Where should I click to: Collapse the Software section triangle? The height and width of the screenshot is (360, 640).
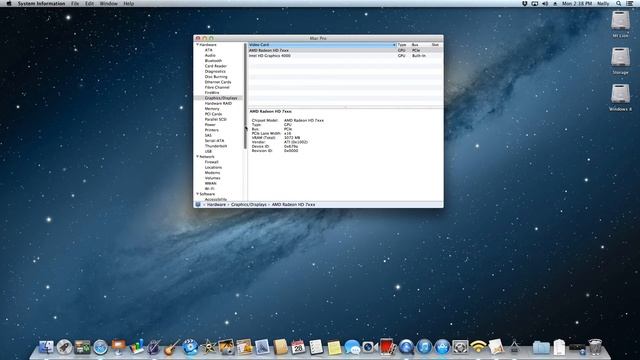tap(198, 194)
